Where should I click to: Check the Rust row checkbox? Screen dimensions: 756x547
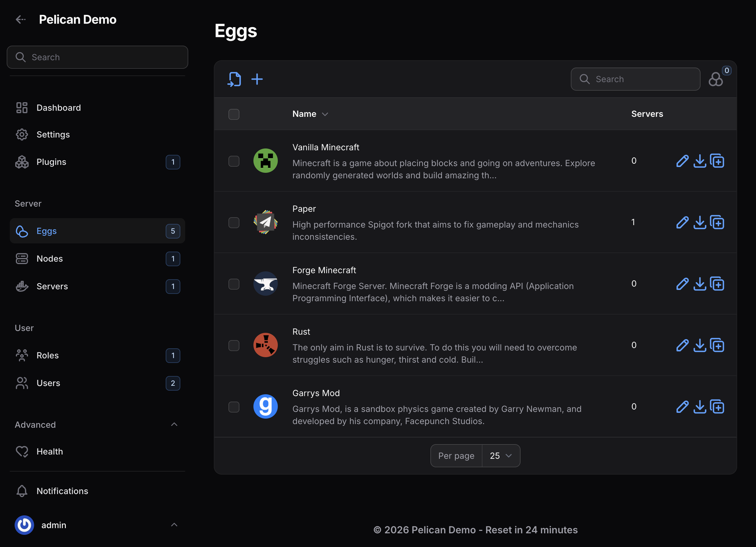pos(234,345)
